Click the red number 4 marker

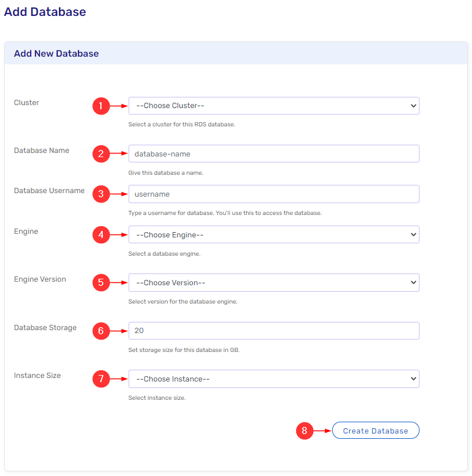click(101, 235)
